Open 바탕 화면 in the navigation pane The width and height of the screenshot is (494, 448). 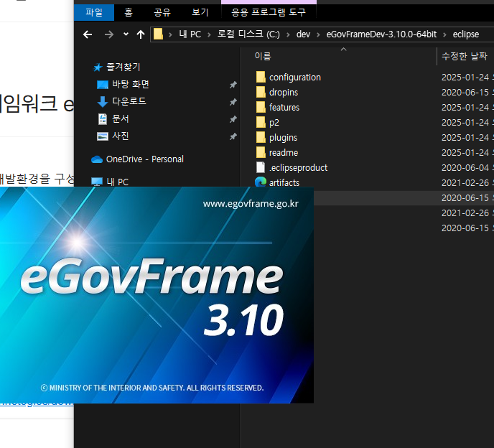tap(131, 84)
